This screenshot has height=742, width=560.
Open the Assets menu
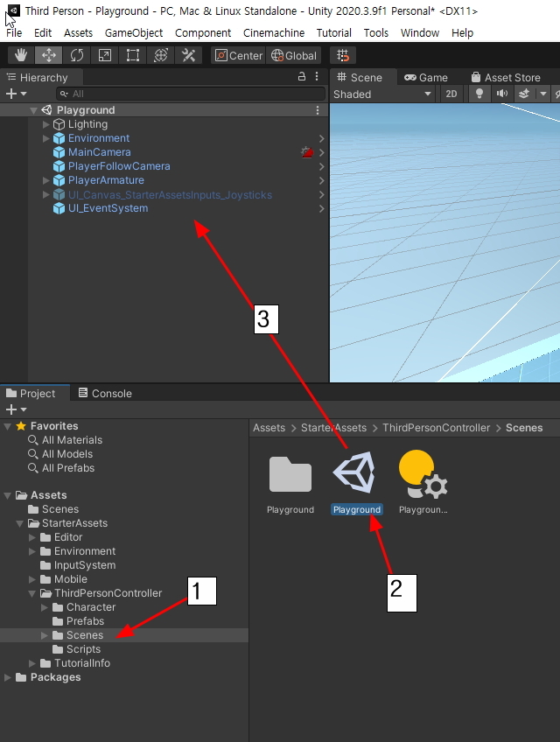pos(78,32)
